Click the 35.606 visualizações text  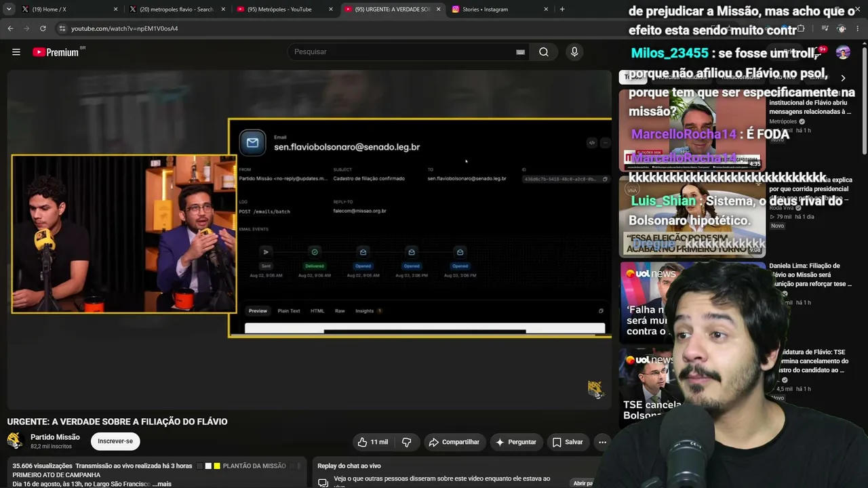click(42, 466)
